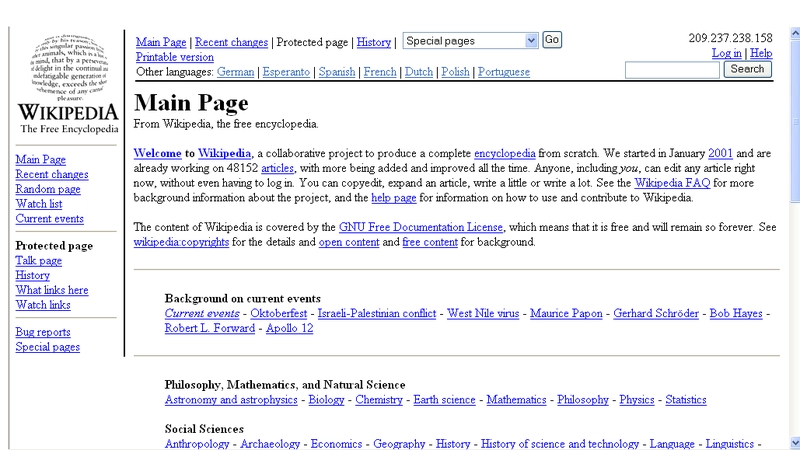Open the Special pages dropdown
This screenshot has width=800, height=450.
coord(470,41)
